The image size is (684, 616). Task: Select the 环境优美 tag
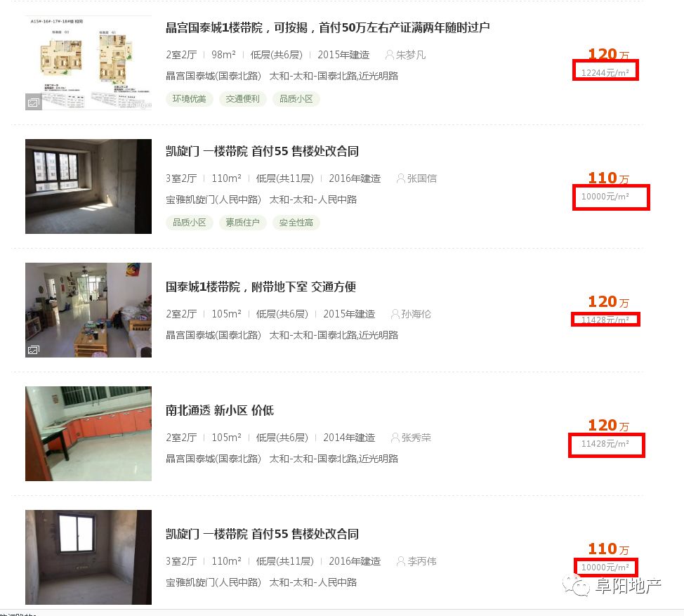(x=189, y=99)
